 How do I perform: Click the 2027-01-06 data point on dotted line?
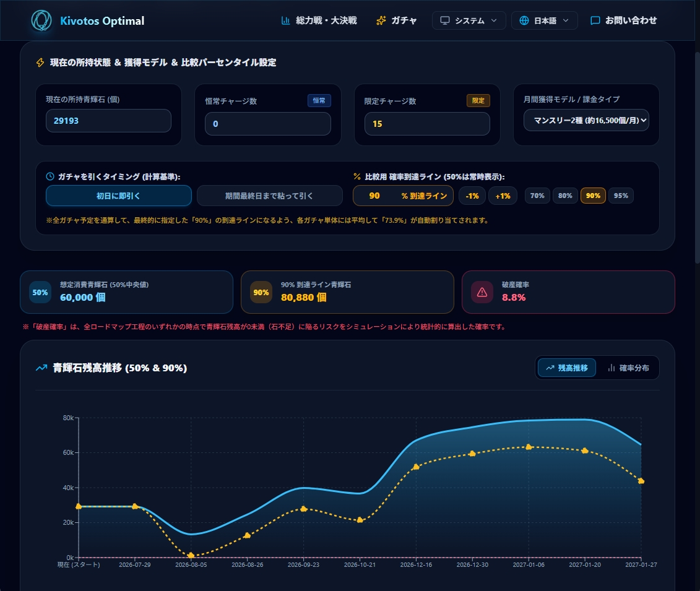coord(529,447)
